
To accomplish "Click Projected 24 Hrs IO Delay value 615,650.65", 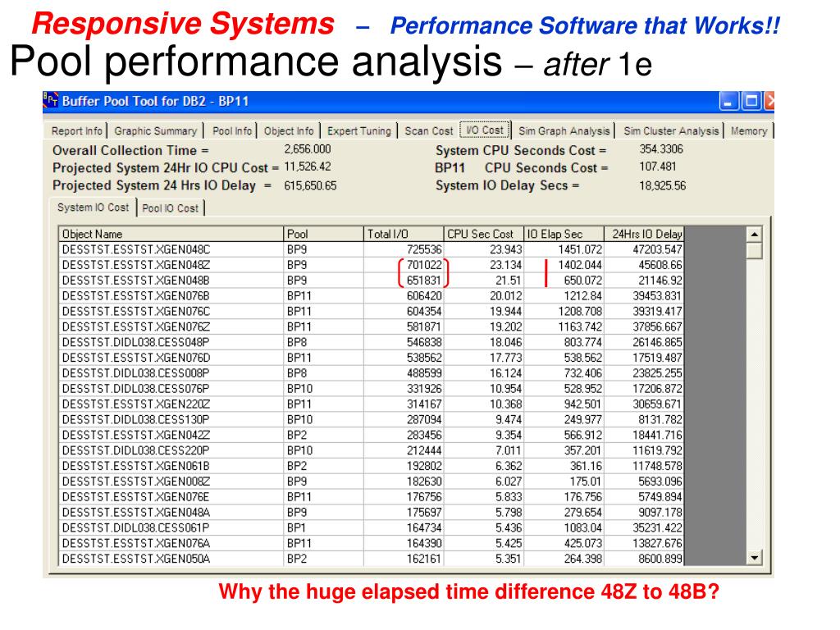I will (x=310, y=186).
